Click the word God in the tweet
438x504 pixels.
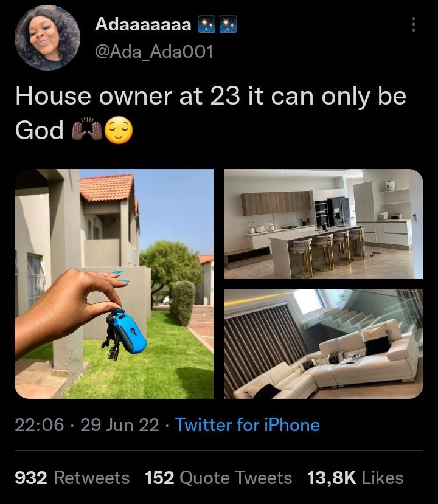pyautogui.click(x=39, y=130)
